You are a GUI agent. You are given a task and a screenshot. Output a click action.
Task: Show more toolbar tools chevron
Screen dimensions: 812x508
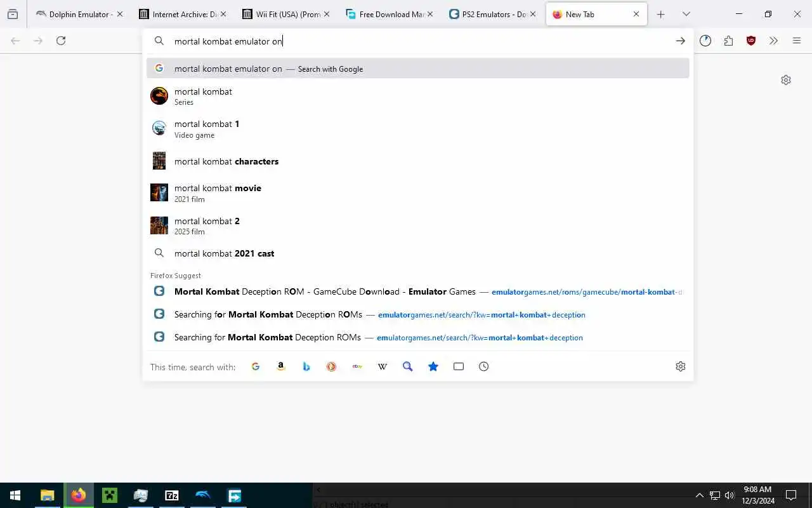(x=773, y=41)
